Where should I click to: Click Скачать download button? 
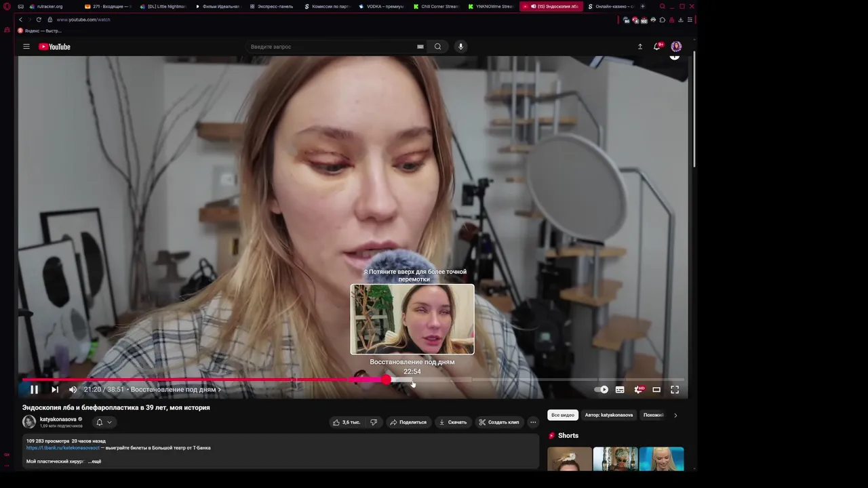click(453, 422)
